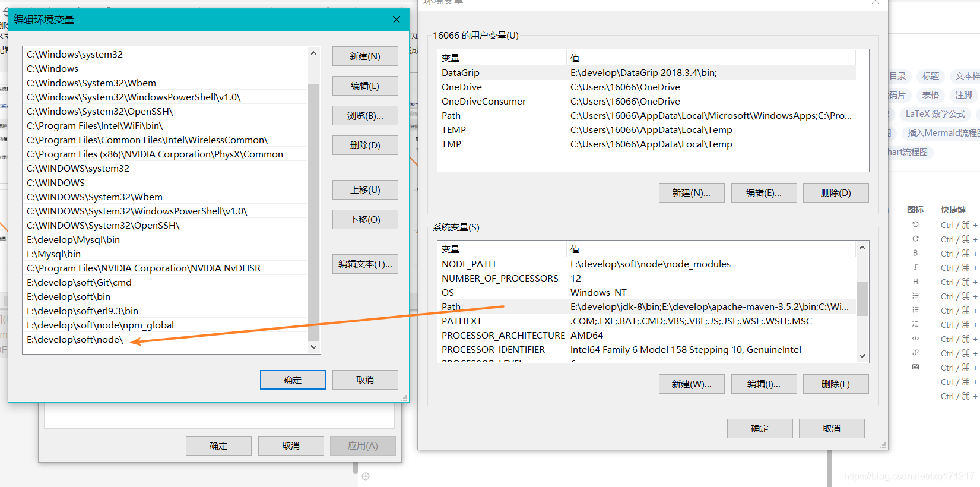Screen dimensions: 980x487
Task: Cancel the 编辑环境变量 dialog via 取消
Action: [x=365, y=380]
